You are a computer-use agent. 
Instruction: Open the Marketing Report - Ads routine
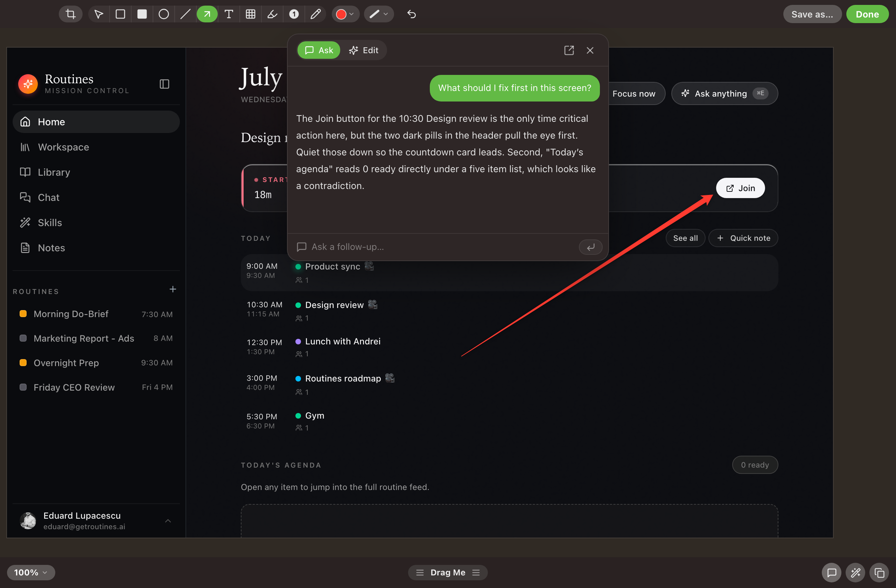pos(96,338)
